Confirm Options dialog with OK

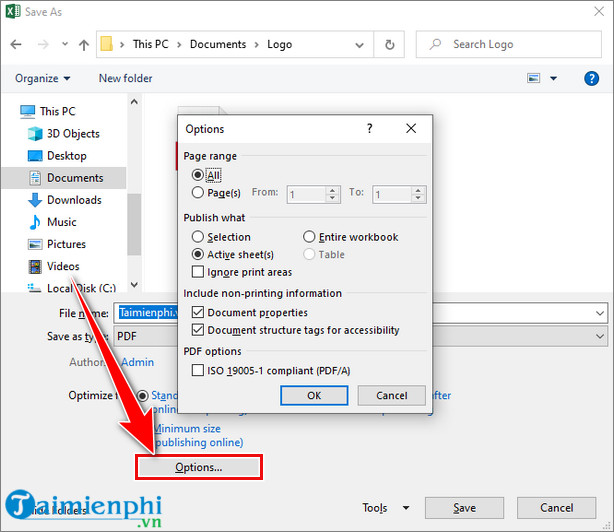[x=314, y=395]
